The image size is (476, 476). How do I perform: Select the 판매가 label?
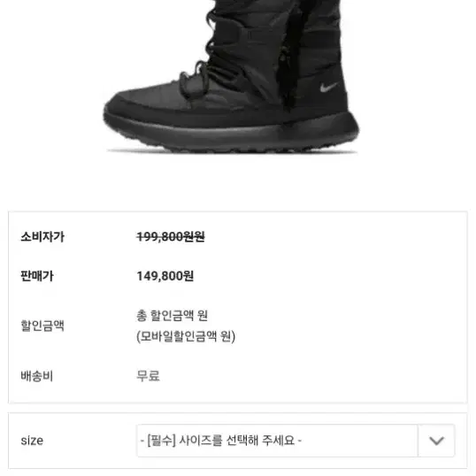click(x=37, y=276)
